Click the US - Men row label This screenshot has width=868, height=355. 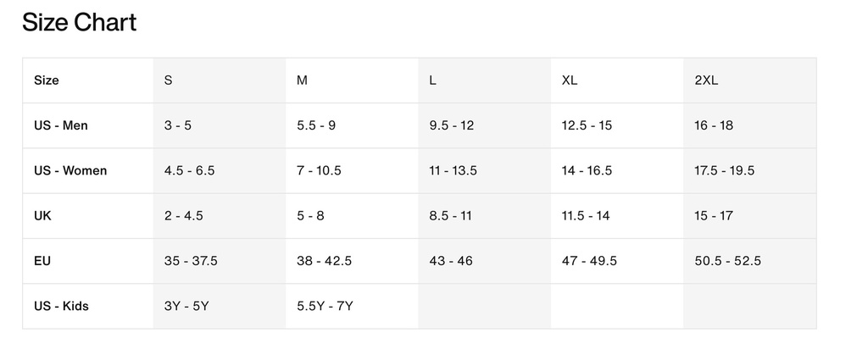pyautogui.click(x=61, y=125)
